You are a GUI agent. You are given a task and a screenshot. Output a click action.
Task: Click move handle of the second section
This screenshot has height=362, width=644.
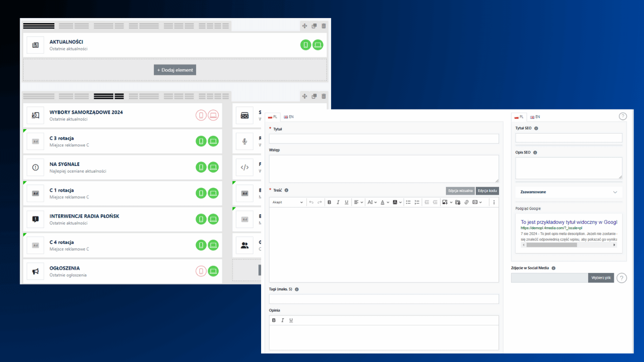304,97
